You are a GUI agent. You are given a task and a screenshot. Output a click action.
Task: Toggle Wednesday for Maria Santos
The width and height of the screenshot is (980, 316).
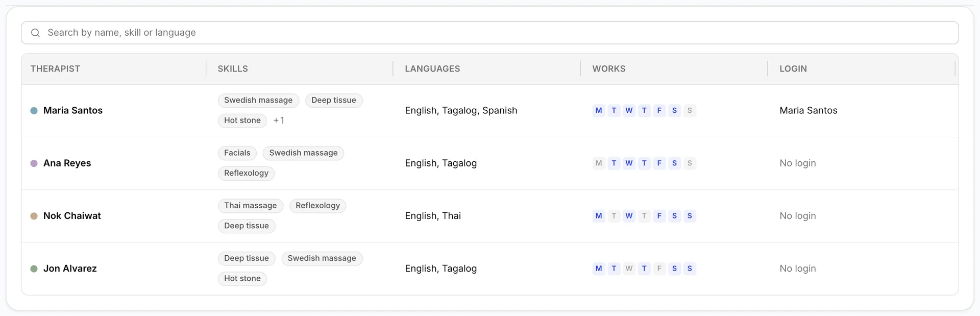pyautogui.click(x=629, y=111)
